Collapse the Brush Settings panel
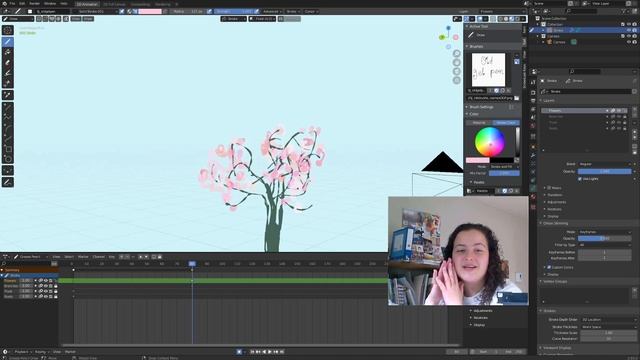 pos(481,107)
